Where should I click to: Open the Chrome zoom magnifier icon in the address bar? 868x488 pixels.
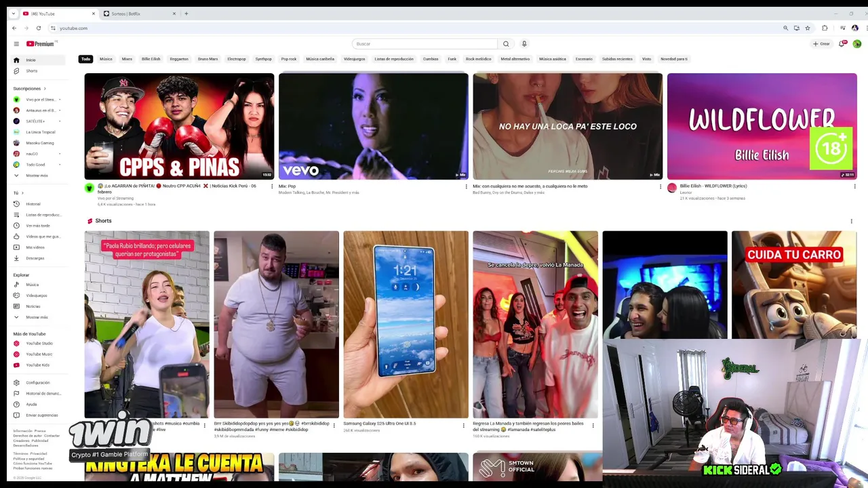(786, 28)
